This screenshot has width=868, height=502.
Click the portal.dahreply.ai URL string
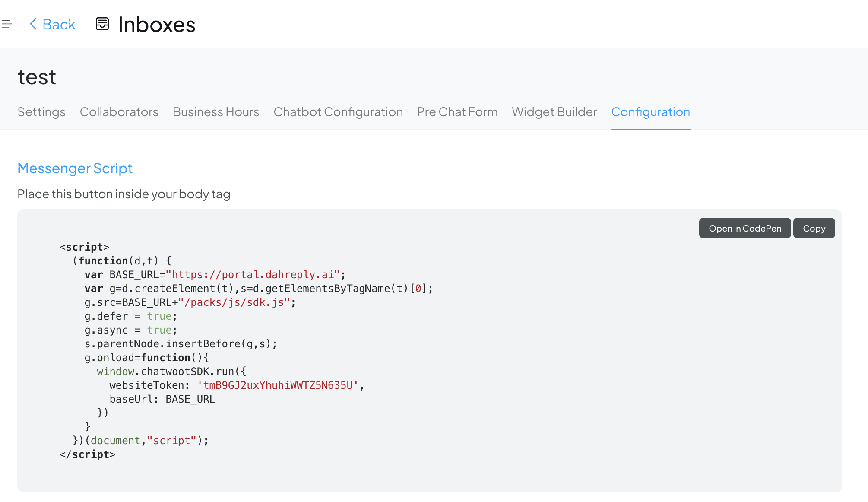coord(253,275)
